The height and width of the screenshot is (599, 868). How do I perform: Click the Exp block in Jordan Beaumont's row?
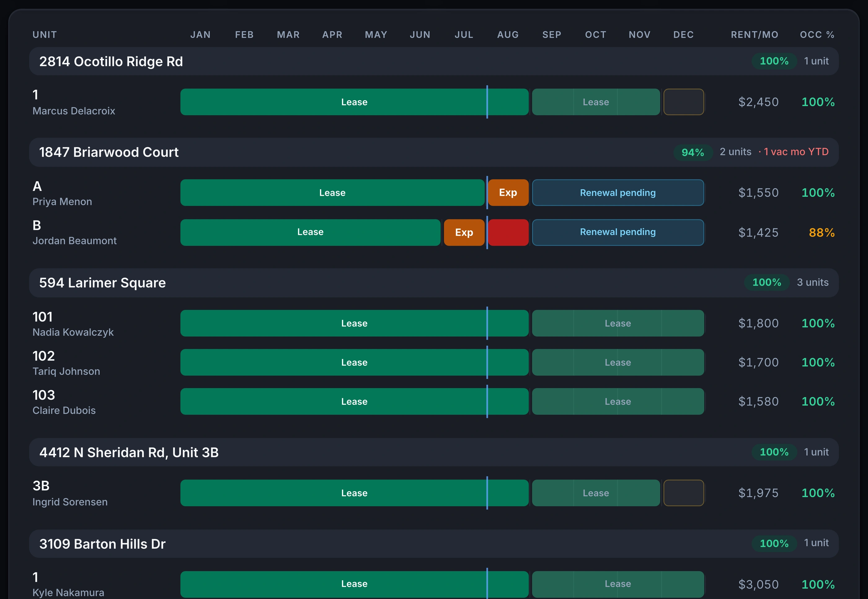point(464,232)
